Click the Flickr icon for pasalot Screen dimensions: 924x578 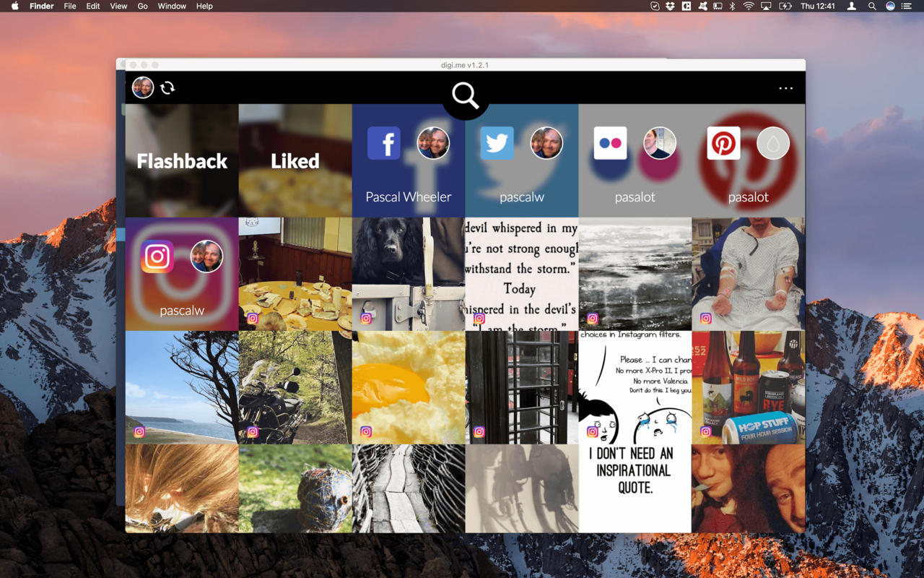[610, 143]
